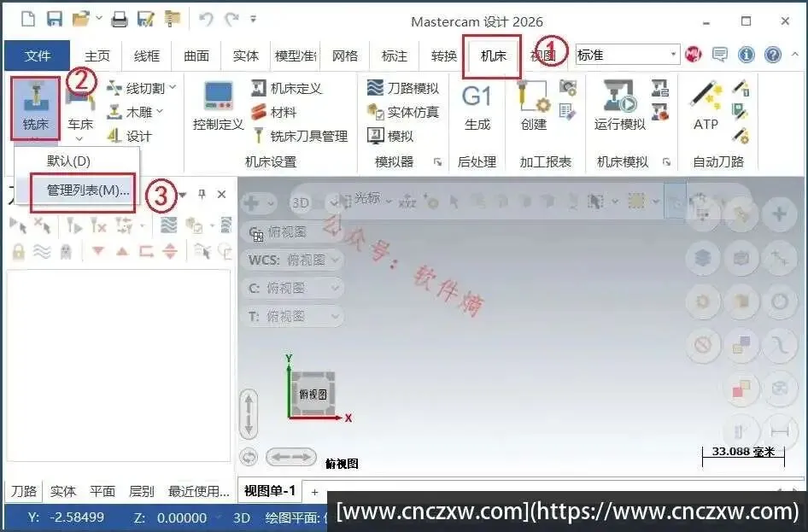Click the red up triangle icon
Viewport: 808px width, 532px height.
coord(122,251)
